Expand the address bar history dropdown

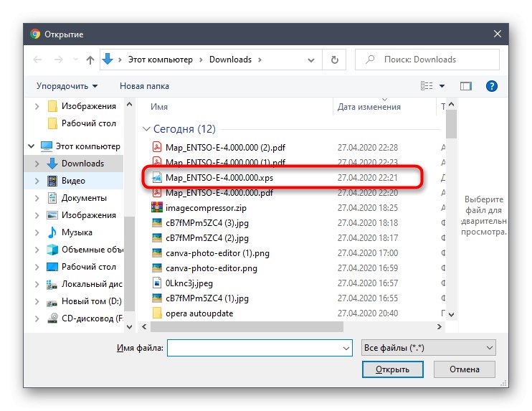[310, 60]
